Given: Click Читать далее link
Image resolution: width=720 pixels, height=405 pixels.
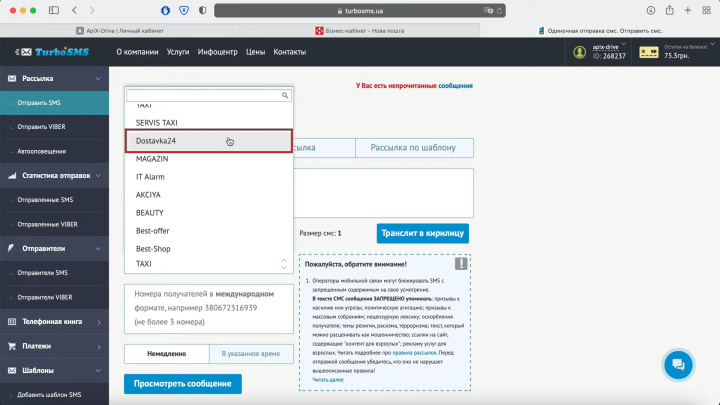Looking at the screenshot, I should [x=328, y=380].
